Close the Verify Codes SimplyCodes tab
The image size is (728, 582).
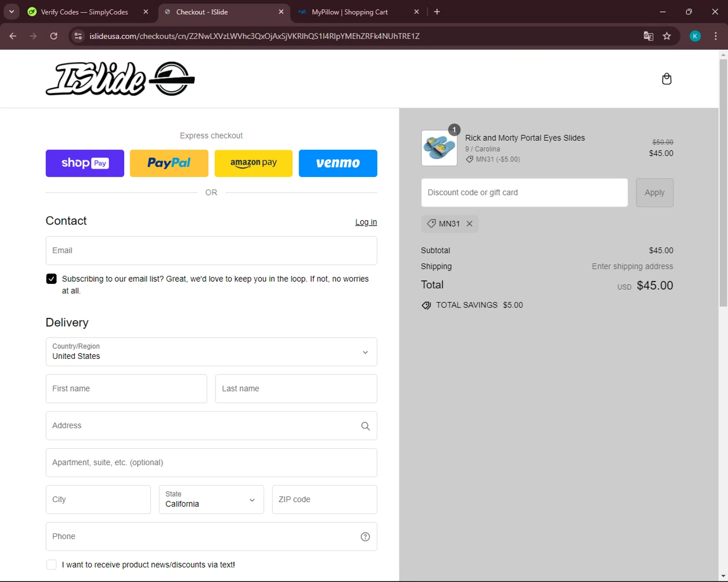[146, 12]
